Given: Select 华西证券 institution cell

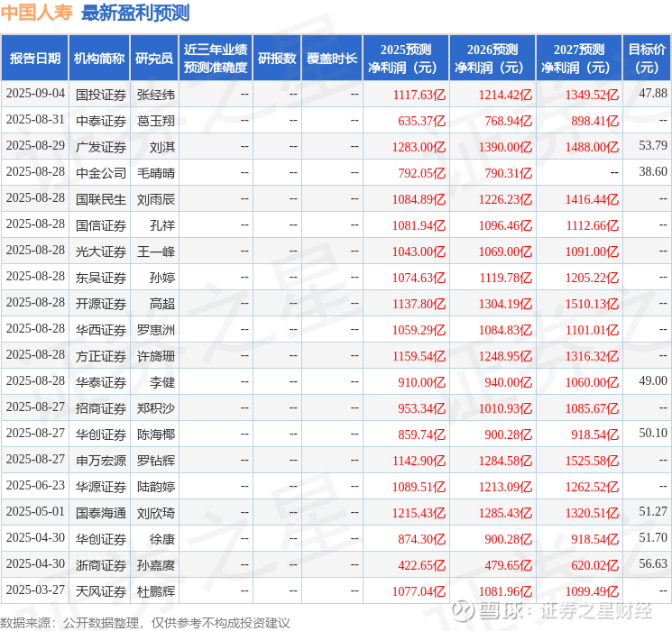Looking at the screenshot, I should coord(101,330).
